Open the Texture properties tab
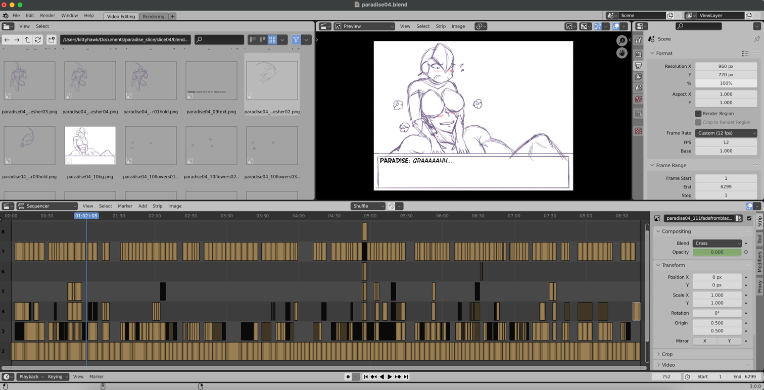The width and height of the screenshot is (764, 390). click(639, 131)
